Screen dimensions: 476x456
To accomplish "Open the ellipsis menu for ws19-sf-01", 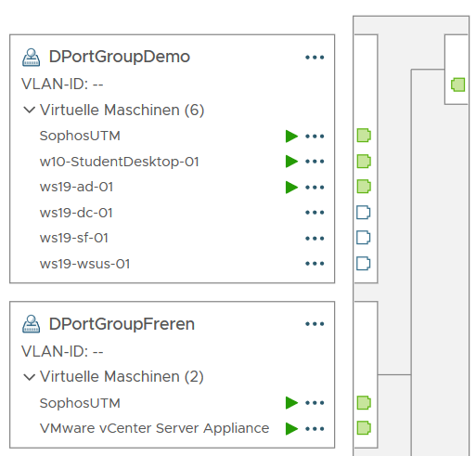I will click(315, 239).
